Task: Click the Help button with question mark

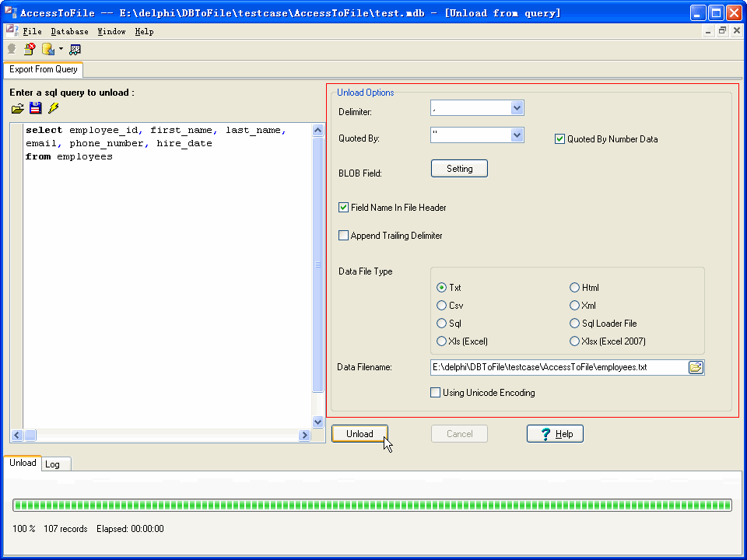Action: pyautogui.click(x=555, y=434)
